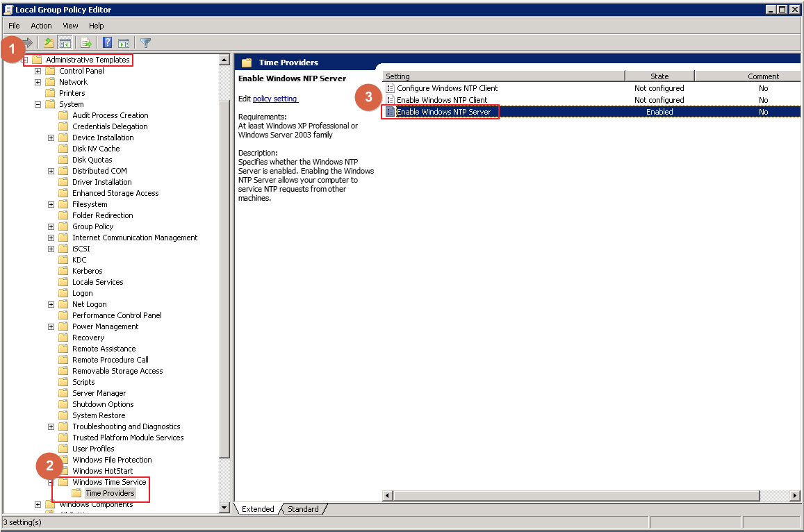804x532 pixels.
Task: Click the folder icon beside Printers
Action: pyautogui.click(x=50, y=93)
